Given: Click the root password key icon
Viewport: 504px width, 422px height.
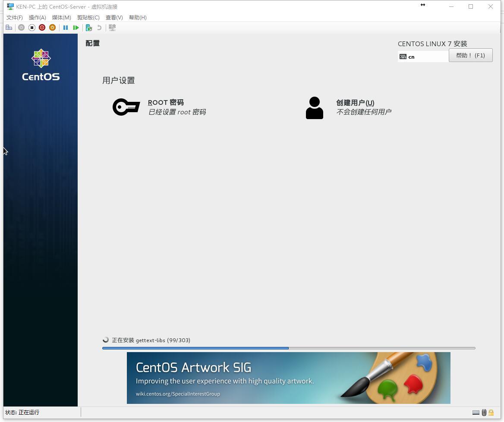Looking at the screenshot, I should (126, 107).
